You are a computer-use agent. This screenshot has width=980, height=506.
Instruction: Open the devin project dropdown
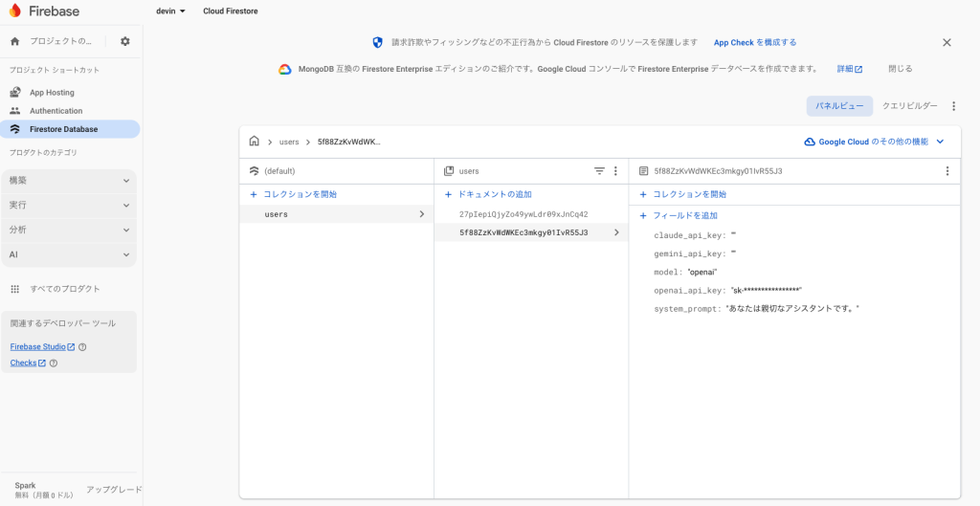[171, 11]
